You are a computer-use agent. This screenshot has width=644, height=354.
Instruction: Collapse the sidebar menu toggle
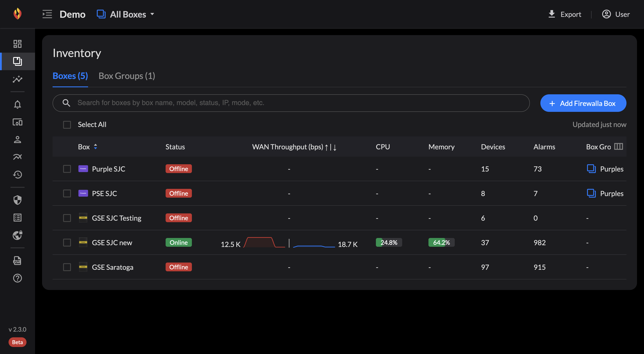coord(47,14)
